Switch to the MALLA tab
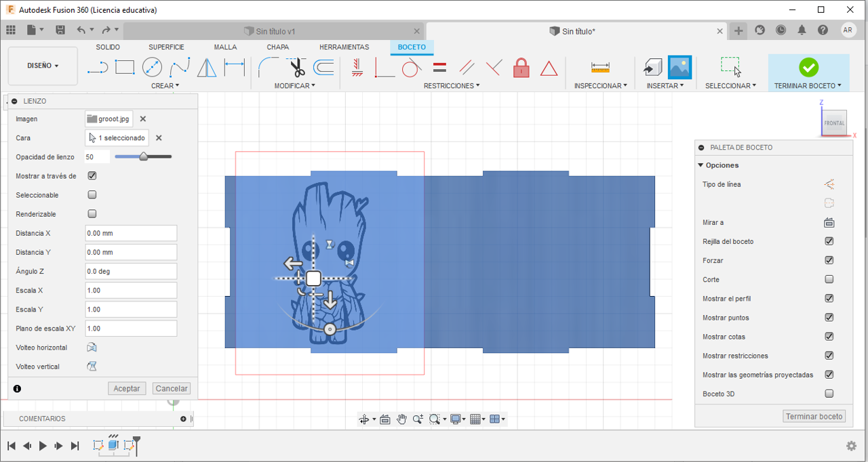868x462 pixels. point(225,47)
